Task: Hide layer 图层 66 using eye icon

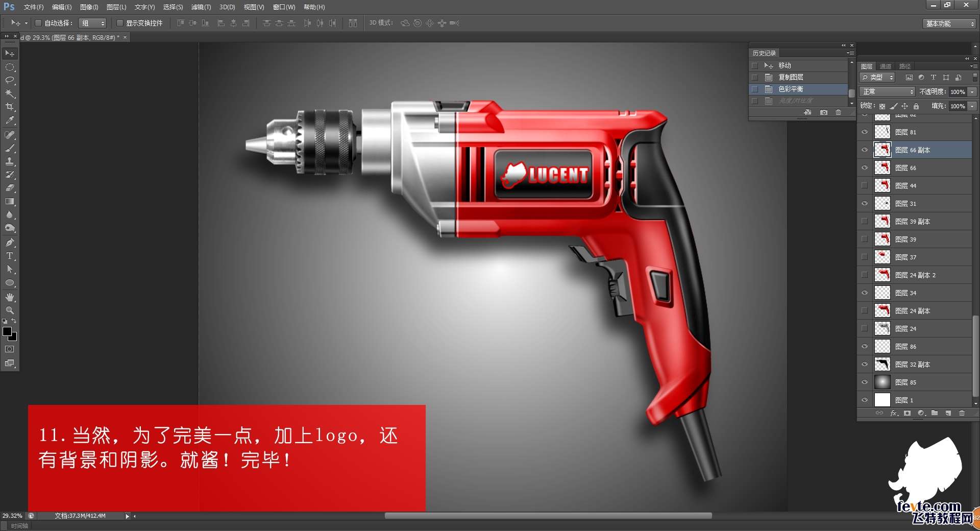Action: click(x=865, y=168)
